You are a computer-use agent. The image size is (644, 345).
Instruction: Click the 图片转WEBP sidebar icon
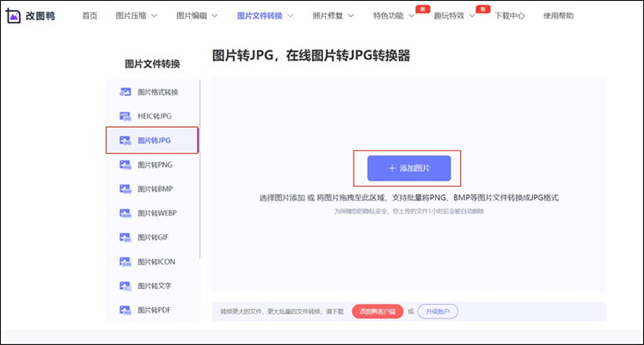125,213
